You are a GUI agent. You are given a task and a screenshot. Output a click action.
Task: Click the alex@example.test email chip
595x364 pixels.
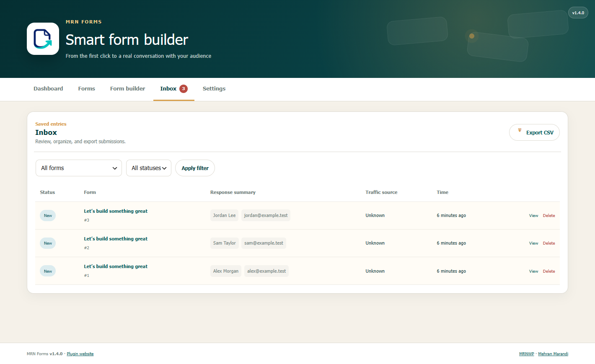[x=266, y=271]
